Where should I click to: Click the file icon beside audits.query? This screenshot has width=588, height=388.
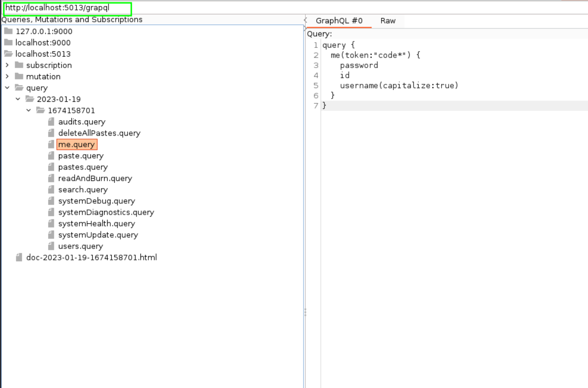tap(51, 122)
